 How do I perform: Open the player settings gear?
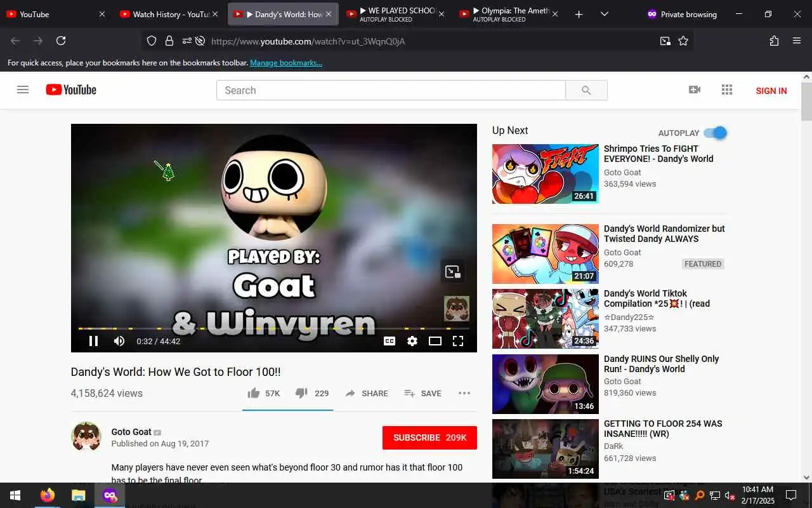click(x=412, y=341)
